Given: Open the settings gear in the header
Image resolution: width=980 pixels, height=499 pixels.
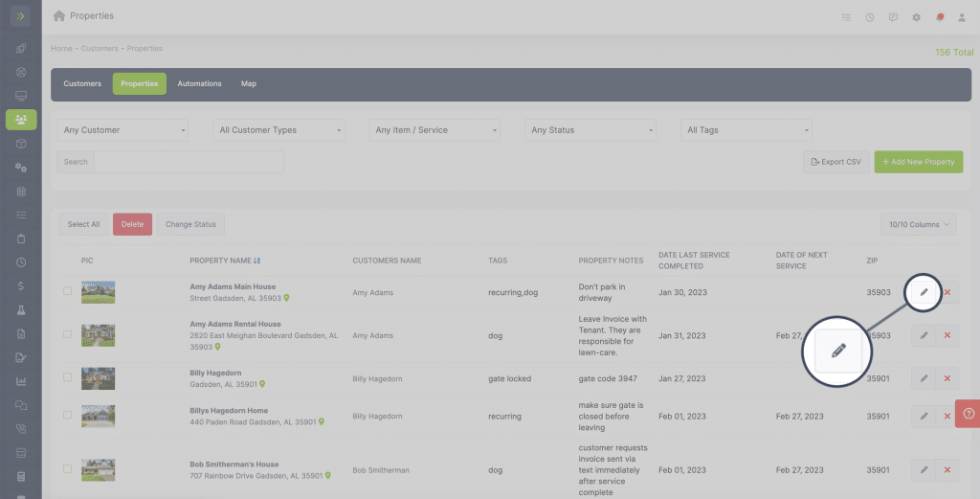Looking at the screenshot, I should (916, 17).
